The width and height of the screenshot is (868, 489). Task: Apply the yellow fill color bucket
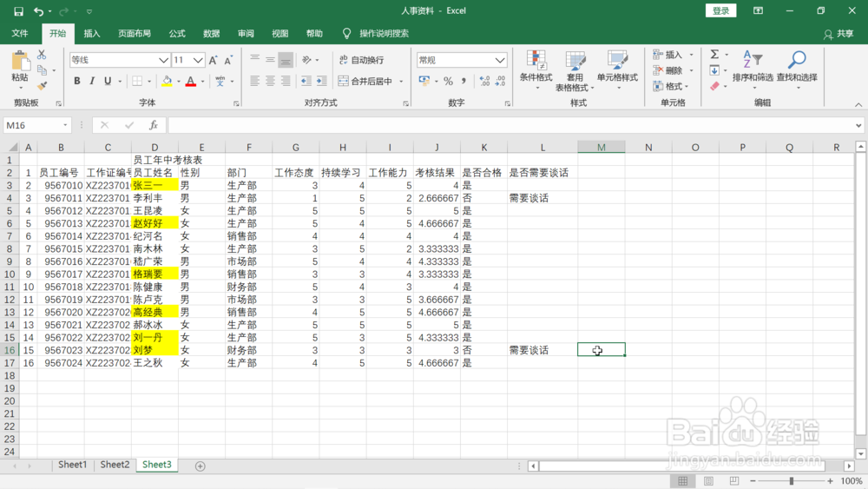167,81
